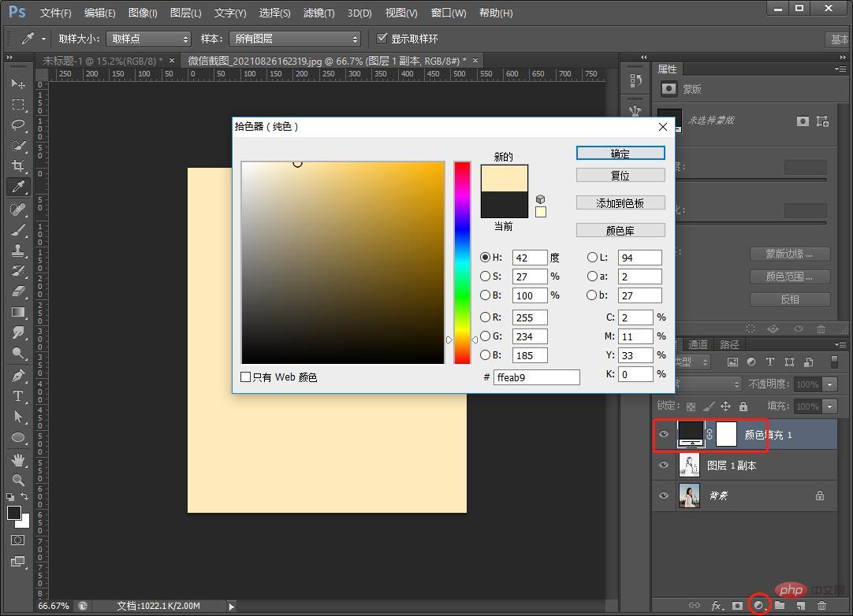Image resolution: width=853 pixels, height=616 pixels.
Task: Click create new group folder icon
Action: coord(780,605)
